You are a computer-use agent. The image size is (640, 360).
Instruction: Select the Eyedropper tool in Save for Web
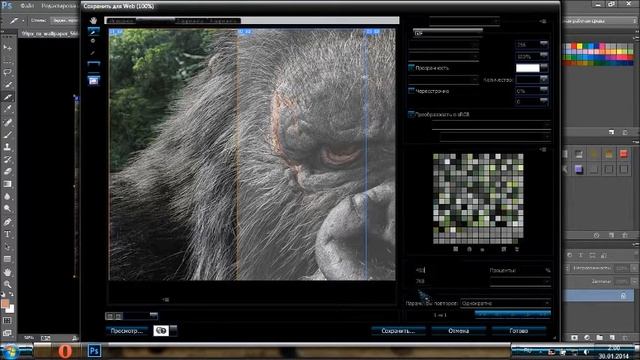pyautogui.click(x=93, y=53)
